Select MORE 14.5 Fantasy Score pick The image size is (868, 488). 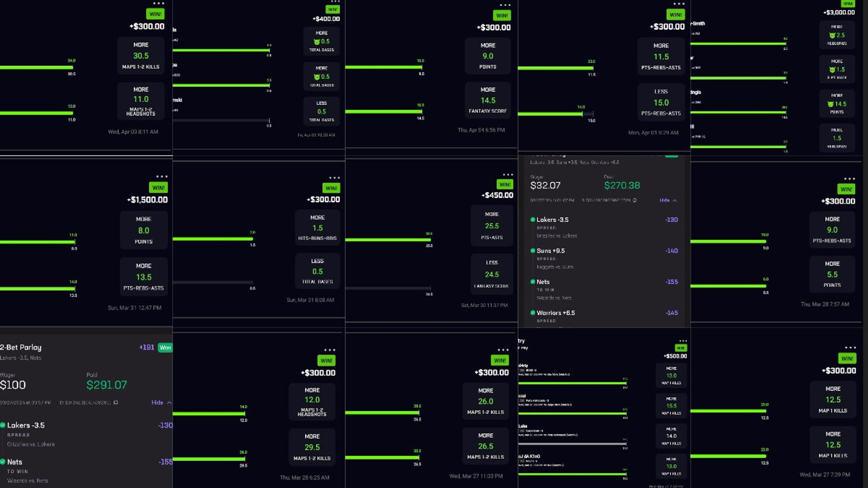coord(488,100)
